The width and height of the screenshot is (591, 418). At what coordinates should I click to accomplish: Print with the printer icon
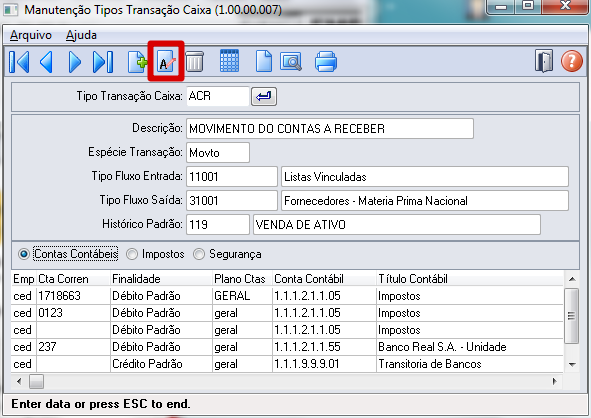(x=326, y=61)
